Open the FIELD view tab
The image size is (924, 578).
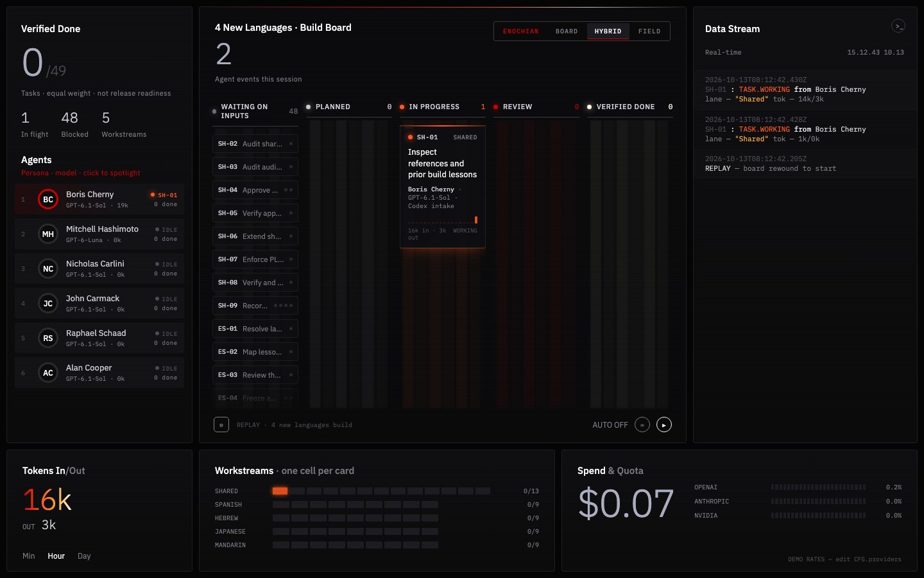coord(649,31)
